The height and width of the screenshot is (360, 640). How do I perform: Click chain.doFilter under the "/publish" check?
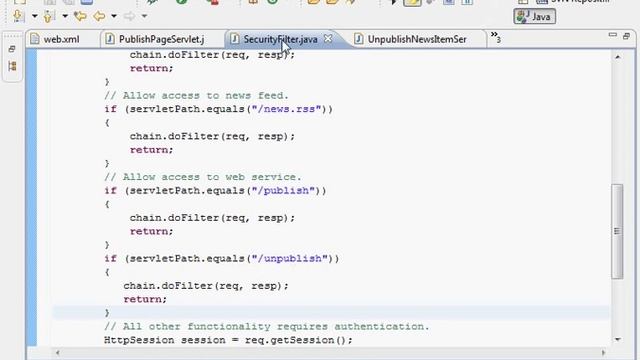212,218
